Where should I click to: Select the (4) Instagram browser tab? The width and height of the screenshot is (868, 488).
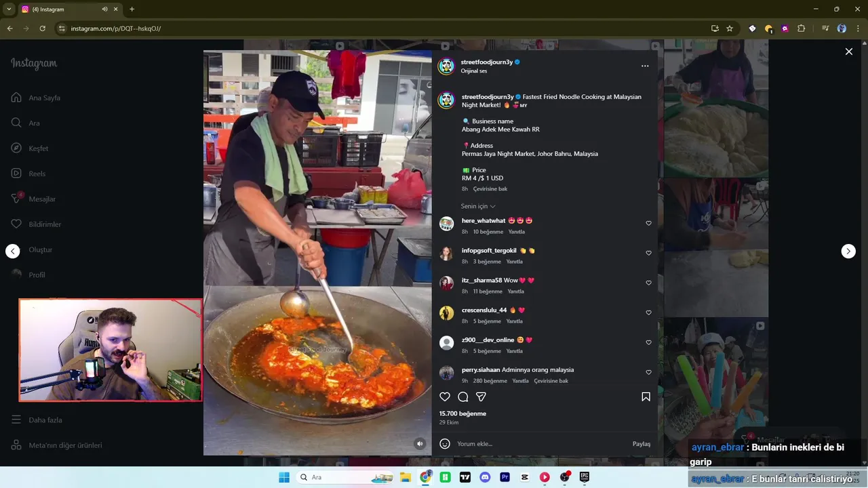click(70, 9)
